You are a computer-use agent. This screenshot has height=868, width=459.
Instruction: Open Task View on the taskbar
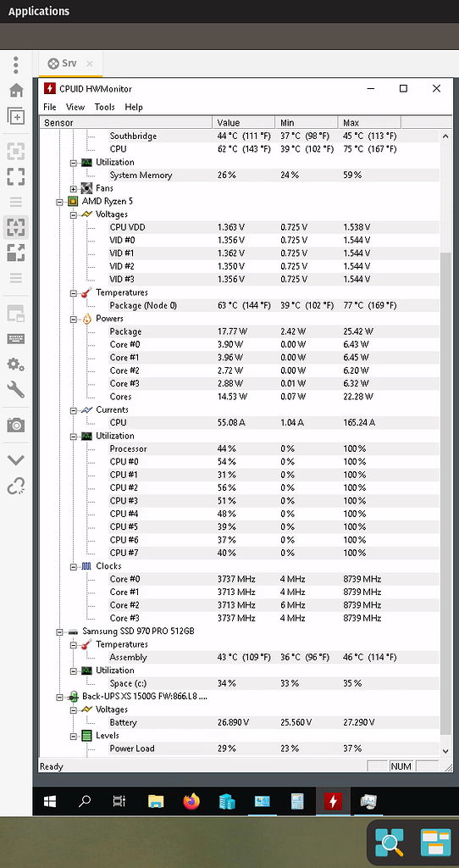119,801
